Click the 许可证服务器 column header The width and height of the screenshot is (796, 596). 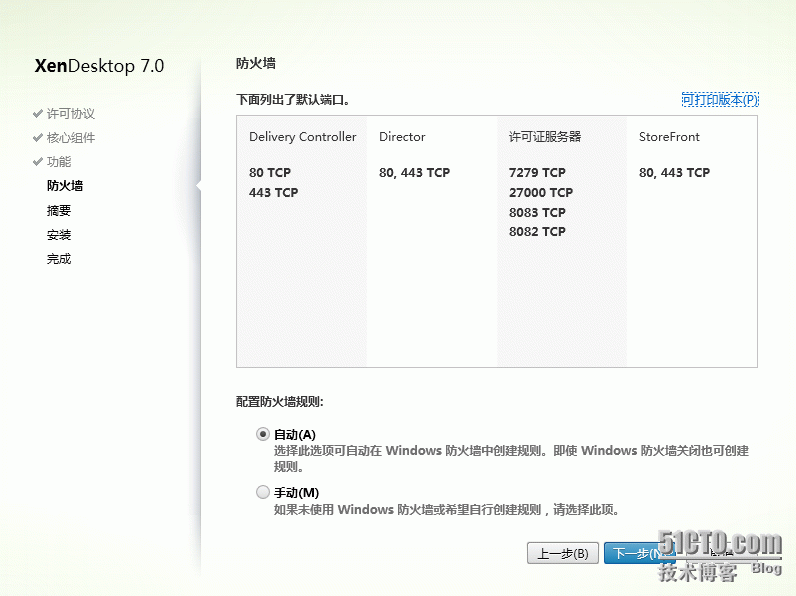click(545, 137)
